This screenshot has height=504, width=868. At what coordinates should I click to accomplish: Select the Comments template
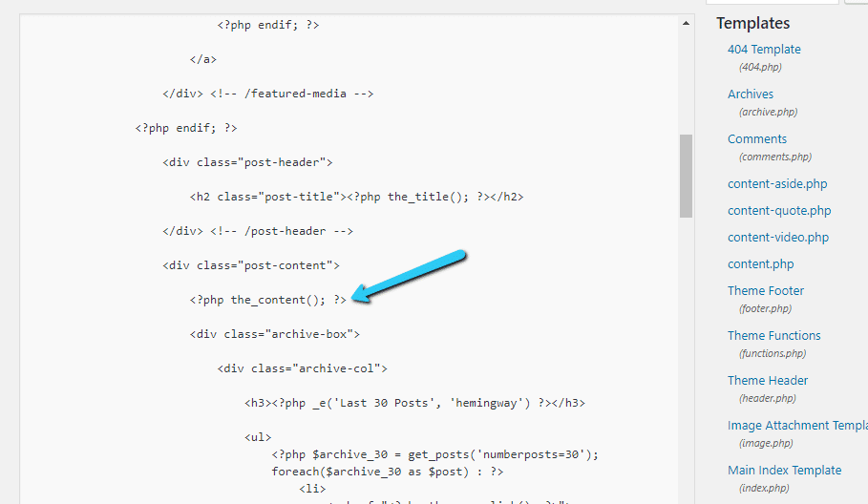[x=757, y=139]
